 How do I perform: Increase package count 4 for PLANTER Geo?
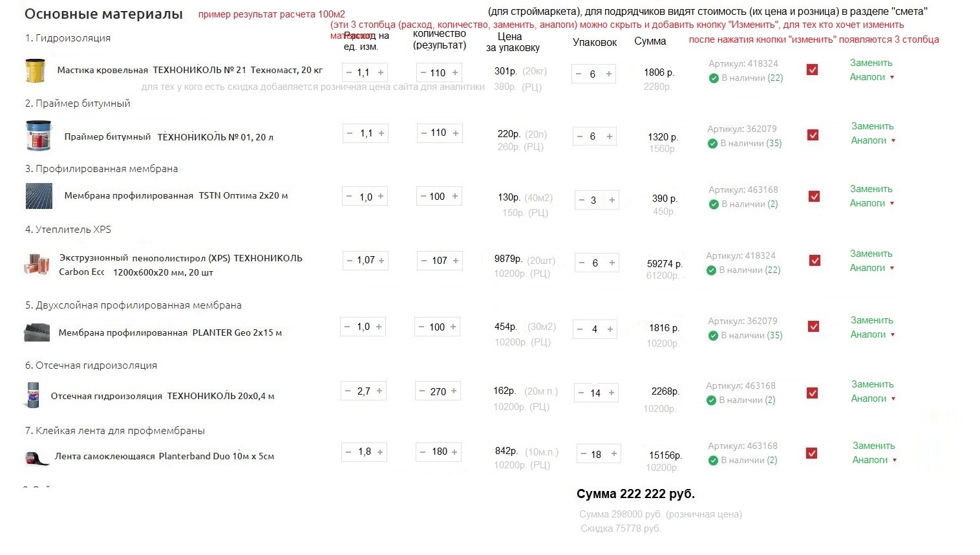(610, 329)
